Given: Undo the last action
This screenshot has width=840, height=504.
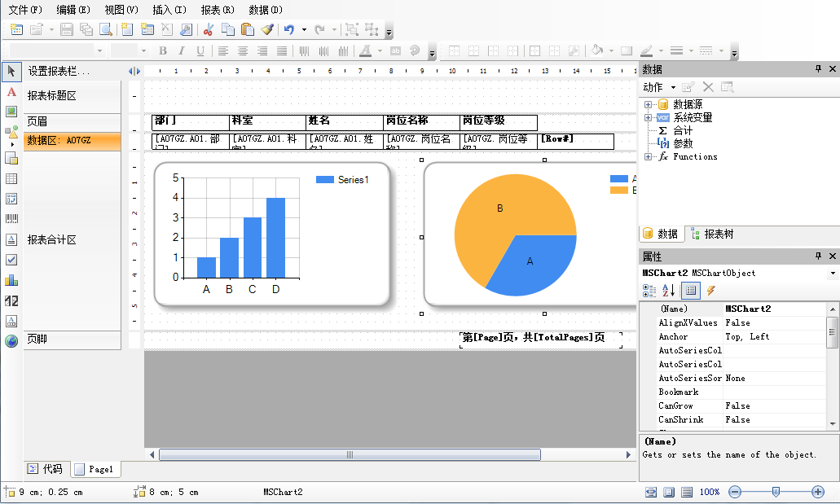Looking at the screenshot, I should pyautogui.click(x=289, y=29).
